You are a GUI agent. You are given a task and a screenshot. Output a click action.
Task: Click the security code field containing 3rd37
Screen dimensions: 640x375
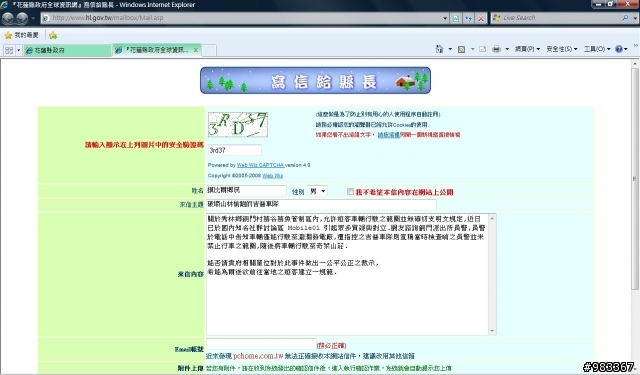[x=235, y=150]
